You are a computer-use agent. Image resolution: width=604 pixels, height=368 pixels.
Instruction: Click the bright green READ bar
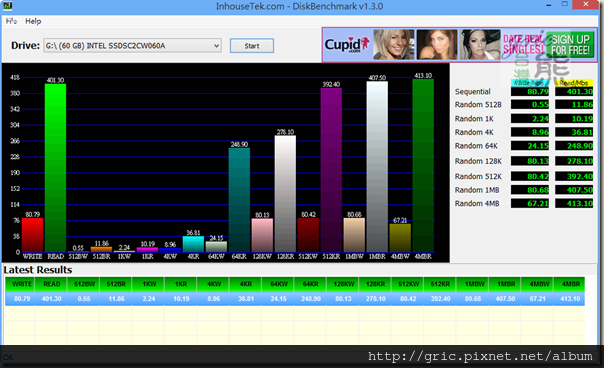coord(55,168)
